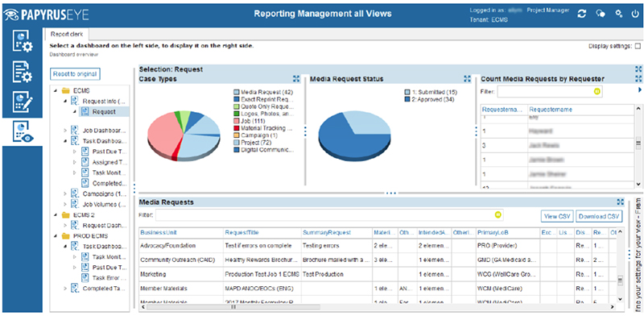The height and width of the screenshot is (316, 644).
Task: Click the Job Volumes report icon
Action: [75, 204]
